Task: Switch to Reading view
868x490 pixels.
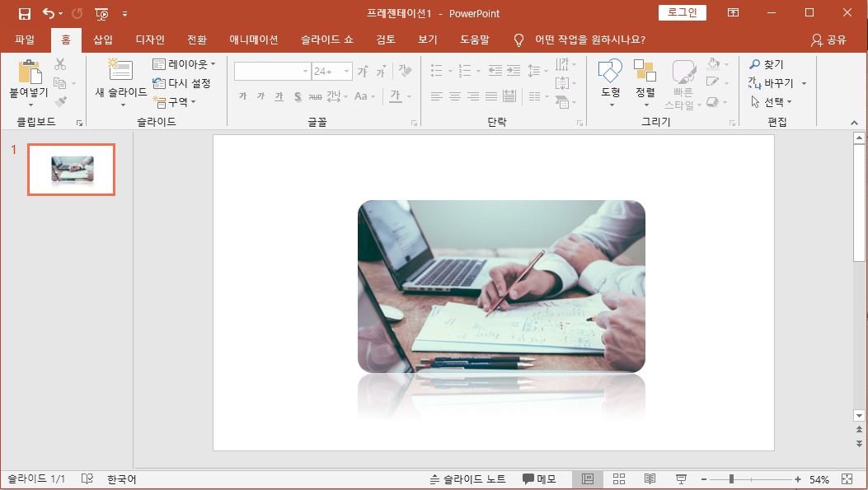Action: point(650,479)
